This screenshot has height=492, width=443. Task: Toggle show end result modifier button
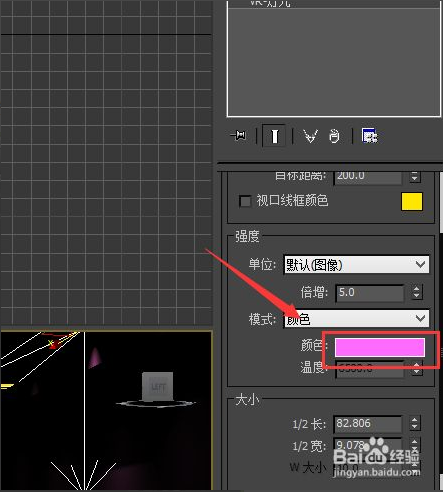[274, 136]
